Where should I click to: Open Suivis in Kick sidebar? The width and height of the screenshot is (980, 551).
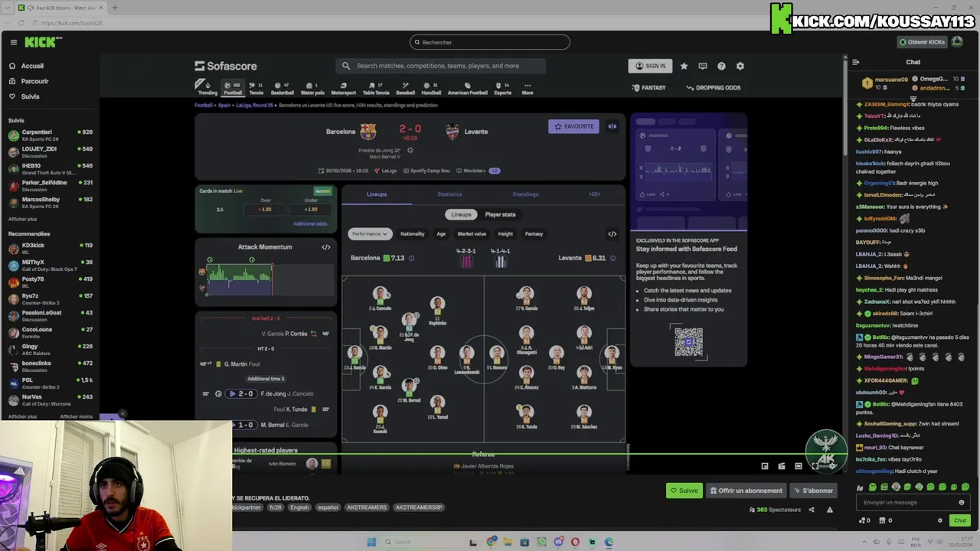pos(30,96)
